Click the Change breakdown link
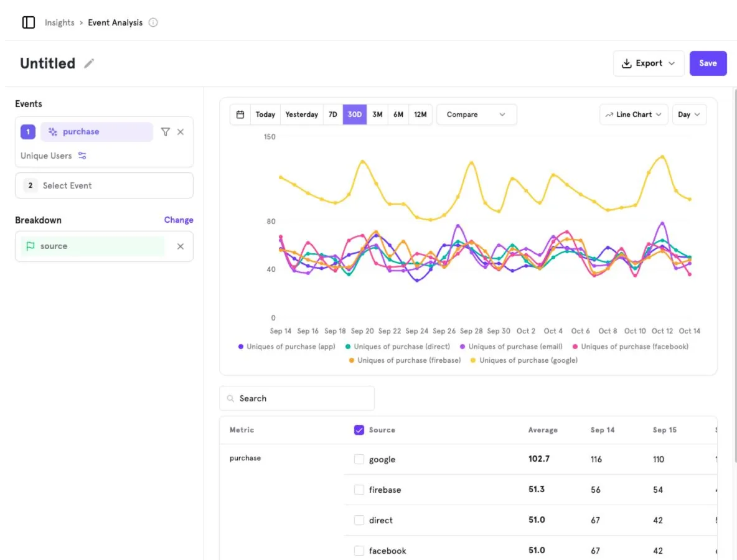 (179, 220)
